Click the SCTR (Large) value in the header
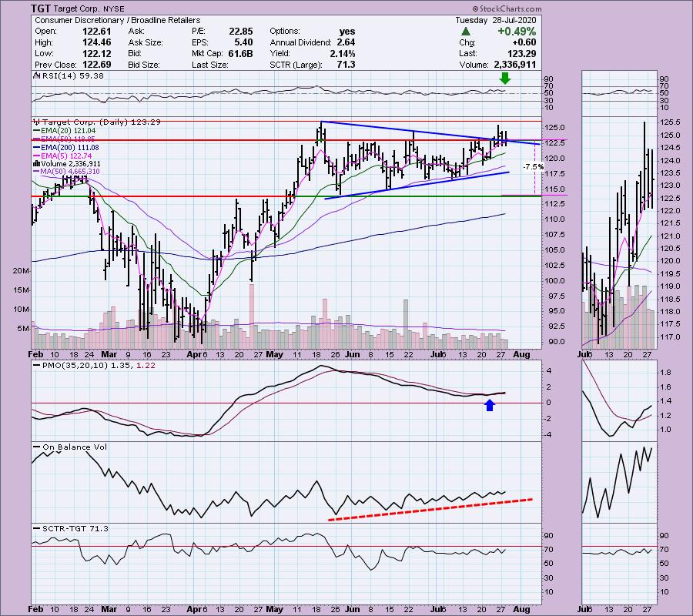 point(346,65)
